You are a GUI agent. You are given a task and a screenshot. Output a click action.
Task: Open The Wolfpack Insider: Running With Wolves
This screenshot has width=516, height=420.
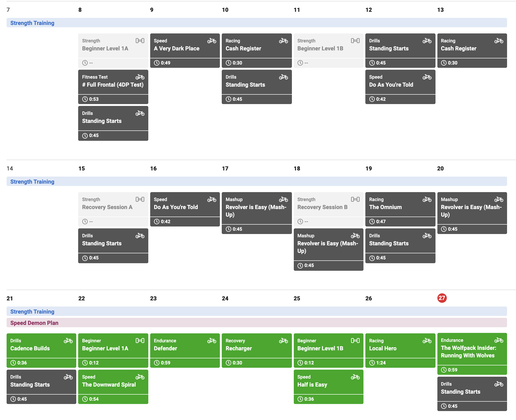point(472,354)
